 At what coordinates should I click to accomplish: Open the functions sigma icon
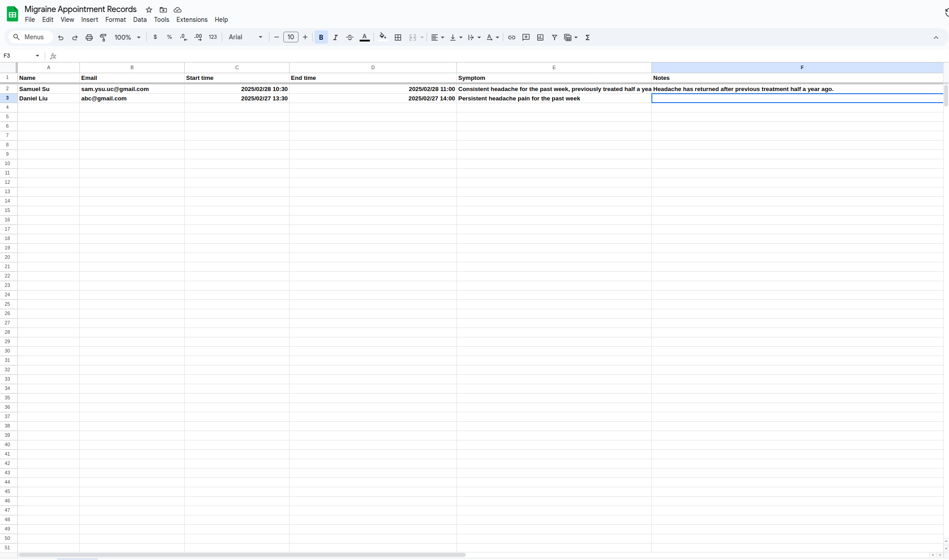[x=588, y=37]
